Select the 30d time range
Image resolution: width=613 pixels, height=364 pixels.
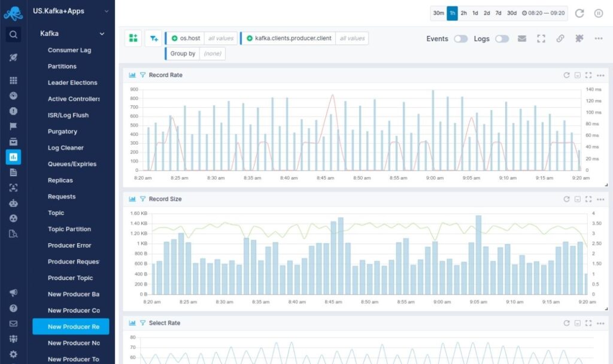pos(512,13)
